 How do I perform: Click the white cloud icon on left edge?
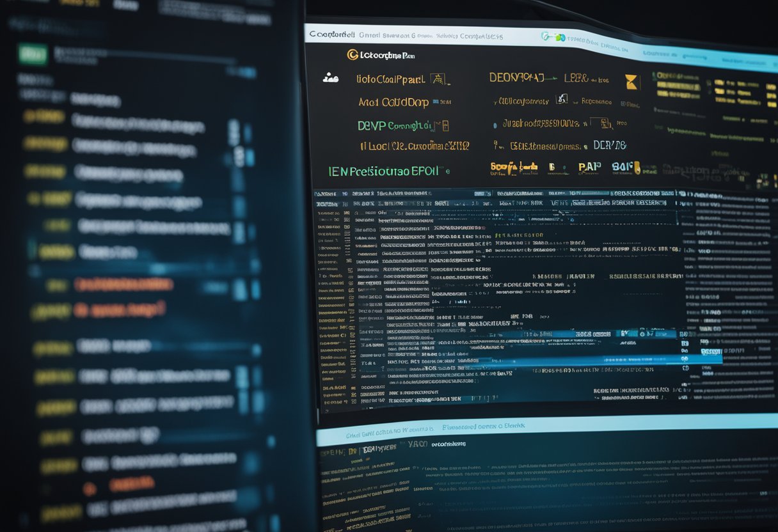click(330, 78)
